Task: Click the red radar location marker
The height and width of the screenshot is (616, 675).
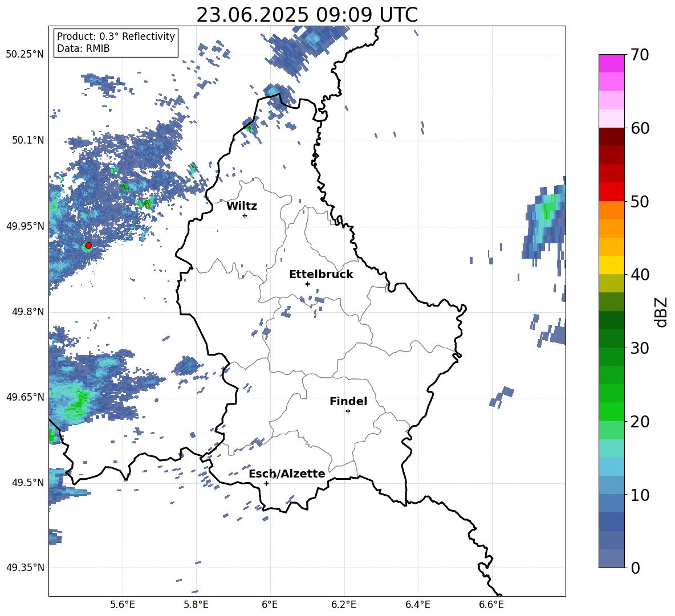Action: (x=88, y=246)
